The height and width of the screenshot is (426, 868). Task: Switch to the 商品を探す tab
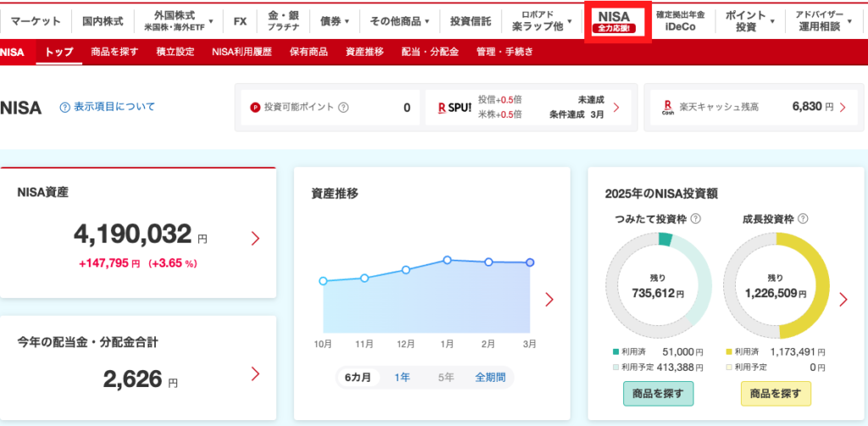point(114,52)
